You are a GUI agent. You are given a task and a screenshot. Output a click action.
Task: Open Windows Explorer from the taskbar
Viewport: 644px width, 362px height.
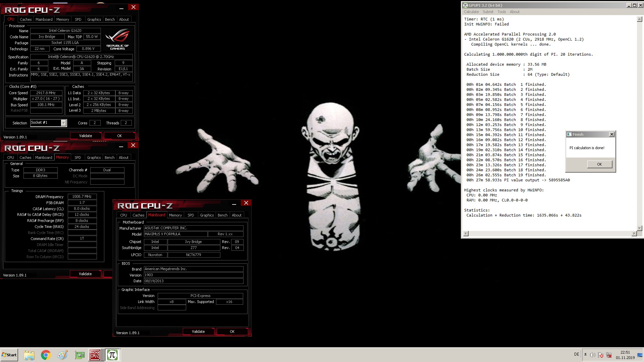click(x=29, y=355)
